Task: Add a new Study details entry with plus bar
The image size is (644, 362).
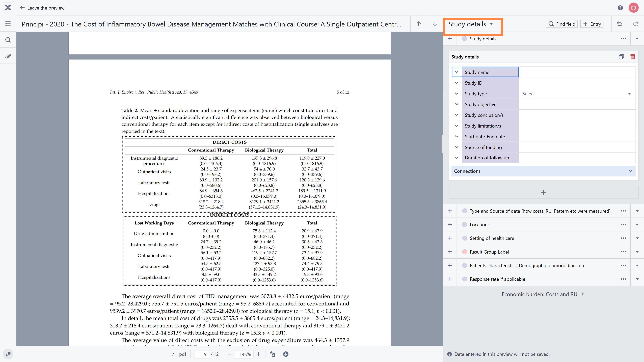Action: pyautogui.click(x=544, y=192)
